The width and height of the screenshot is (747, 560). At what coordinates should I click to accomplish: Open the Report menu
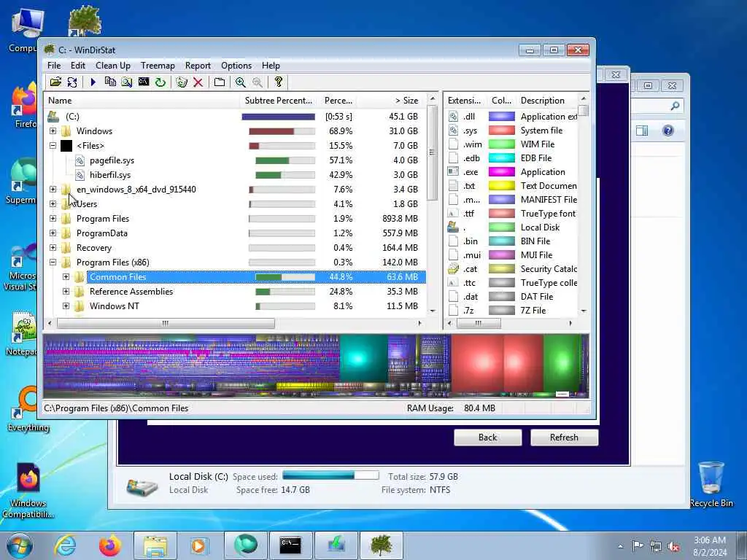coord(198,66)
